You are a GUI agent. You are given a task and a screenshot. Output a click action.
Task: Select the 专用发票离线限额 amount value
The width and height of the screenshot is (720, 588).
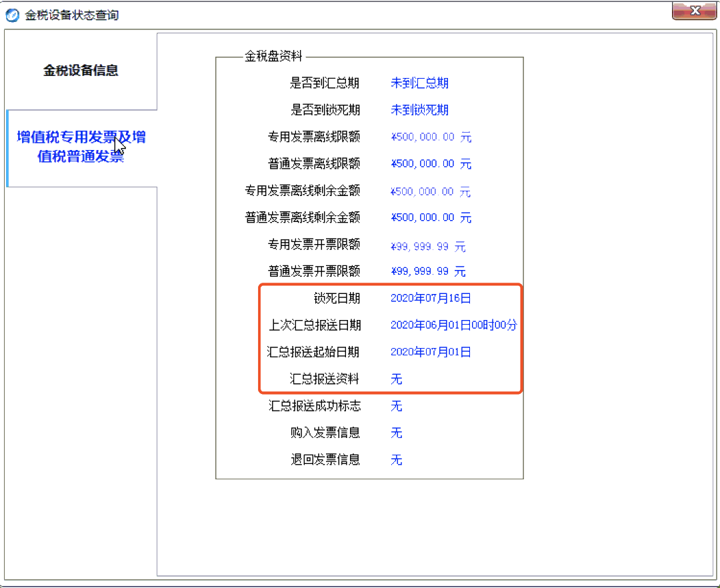point(431,137)
